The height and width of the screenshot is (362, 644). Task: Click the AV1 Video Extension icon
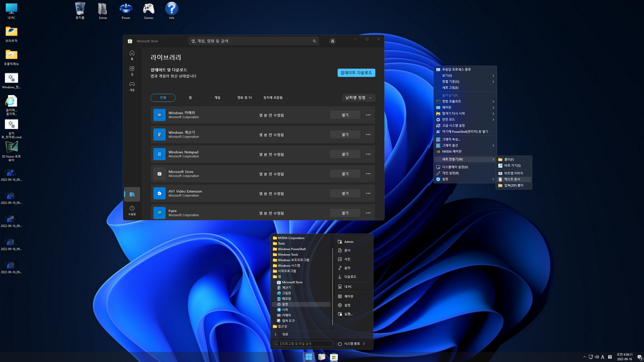click(x=159, y=193)
